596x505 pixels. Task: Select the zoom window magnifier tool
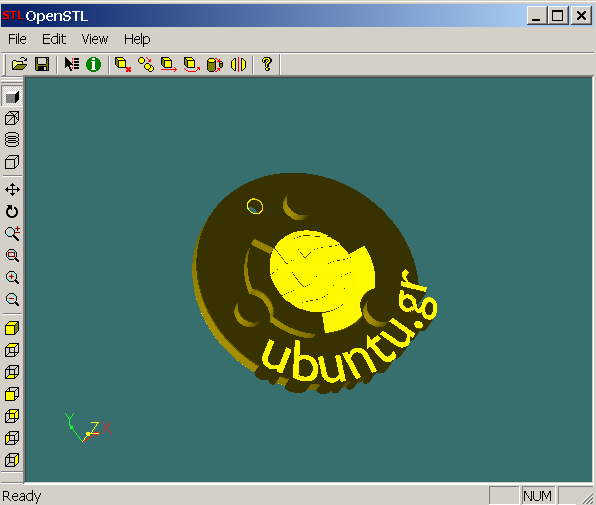click(x=12, y=255)
